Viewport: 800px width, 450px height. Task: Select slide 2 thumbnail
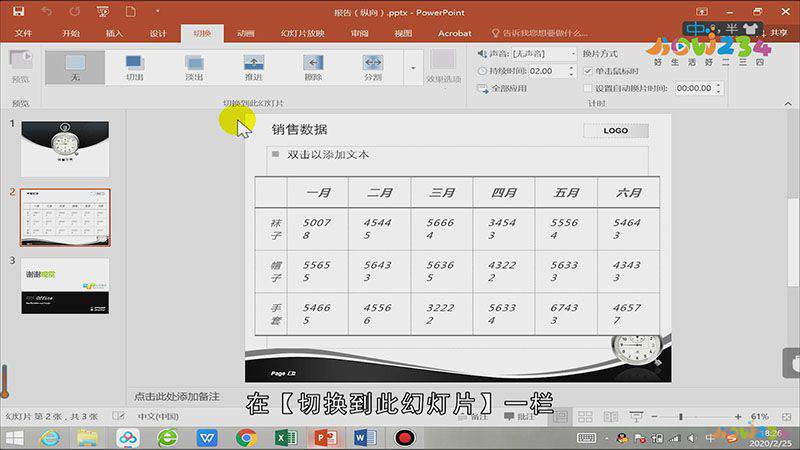click(65, 217)
